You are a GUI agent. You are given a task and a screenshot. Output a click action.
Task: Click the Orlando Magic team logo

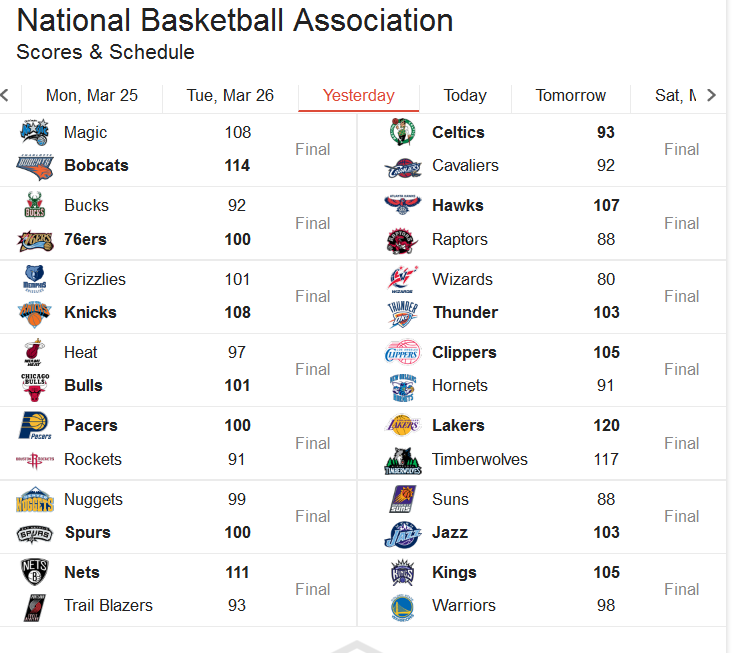(x=34, y=132)
